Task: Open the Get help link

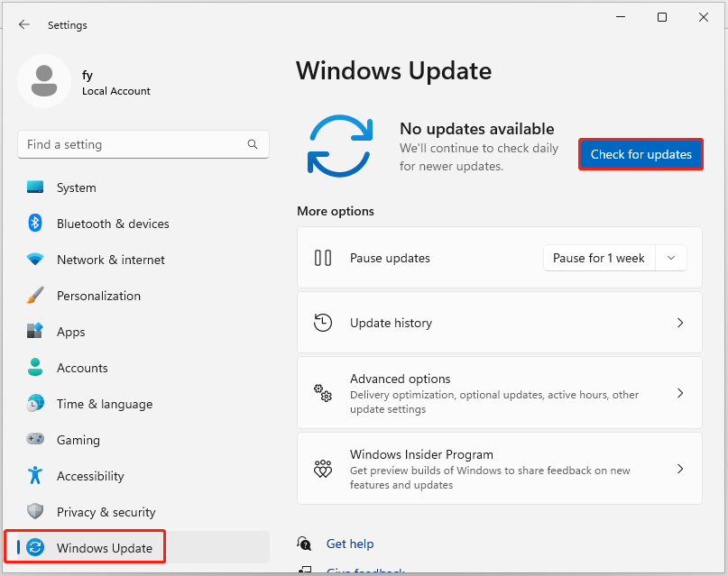Action: pos(350,544)
